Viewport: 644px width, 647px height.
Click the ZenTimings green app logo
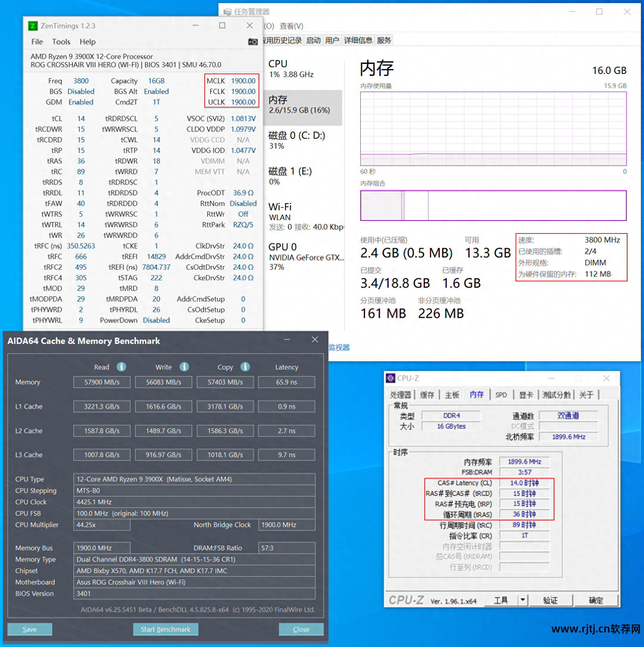33,26
